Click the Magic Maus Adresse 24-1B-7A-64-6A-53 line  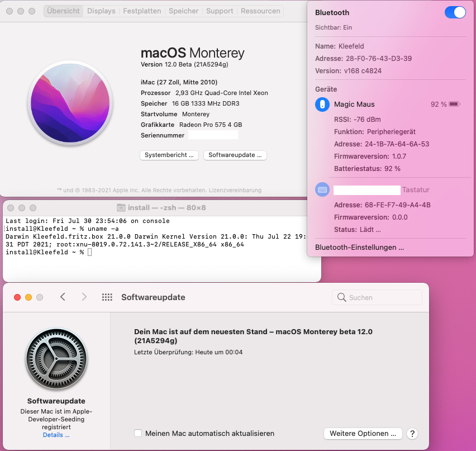382,144
